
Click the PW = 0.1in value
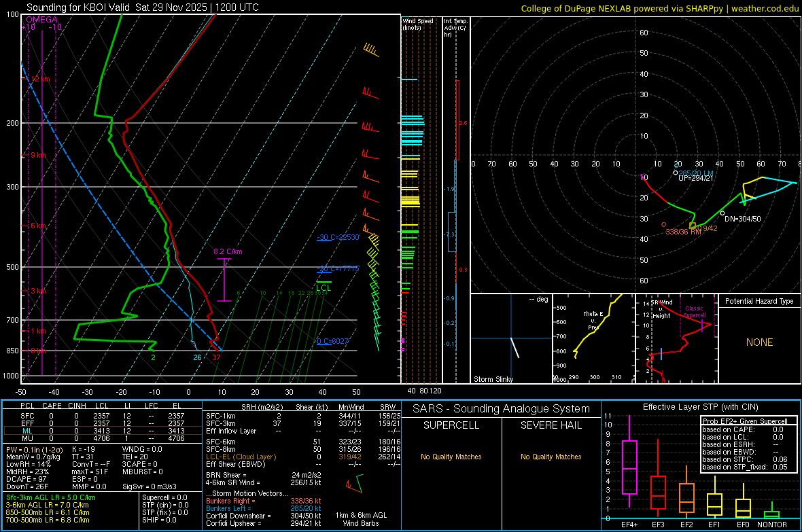[x=35, y=449]
